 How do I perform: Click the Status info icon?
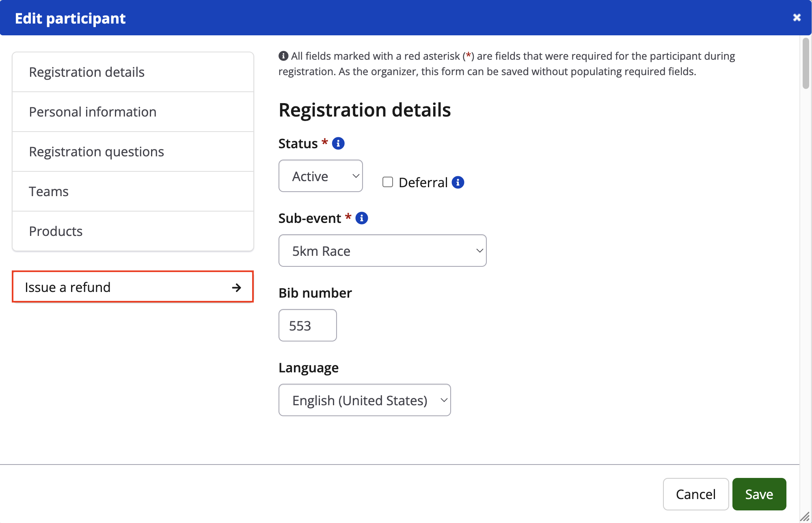[x=338, y=143]
